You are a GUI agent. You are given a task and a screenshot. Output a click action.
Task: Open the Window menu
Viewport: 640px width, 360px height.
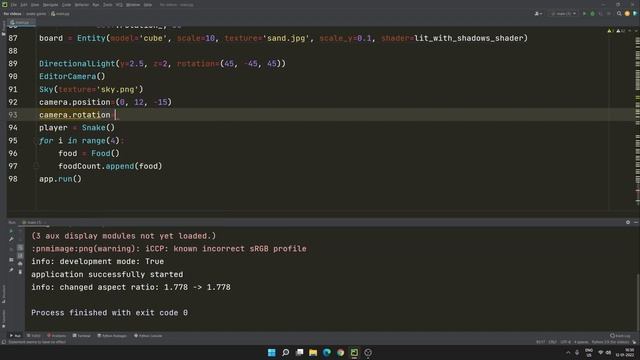[x=133, y=5]
